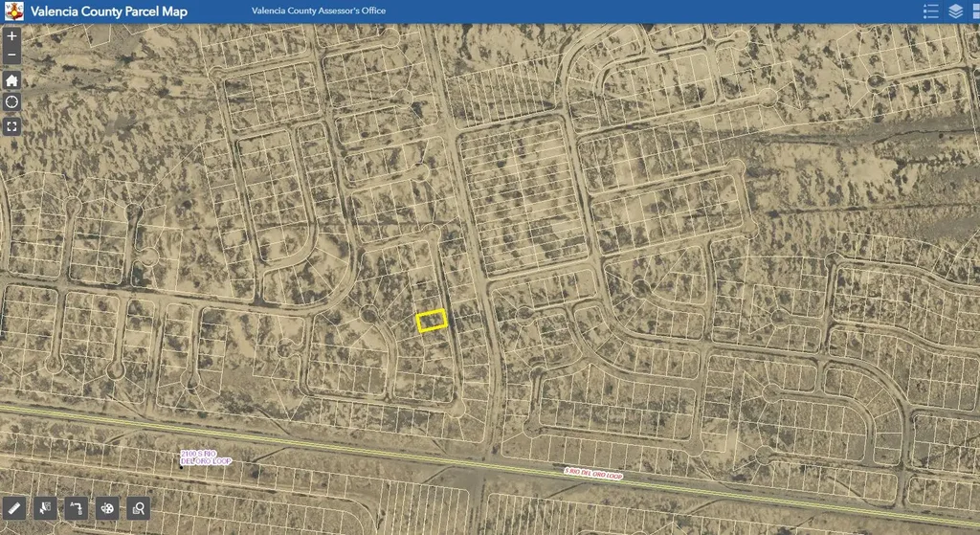Click the address point dot below 2100 label
The width and height of the screenshot is (980, 535).
181,466
